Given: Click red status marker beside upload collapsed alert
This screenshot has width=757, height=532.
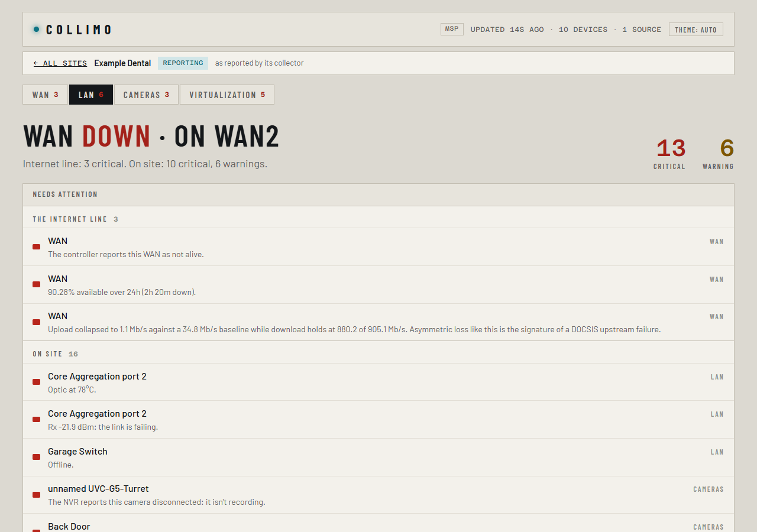Looking at the screenshot, I should pyautogui.click(x=37, y=322).
